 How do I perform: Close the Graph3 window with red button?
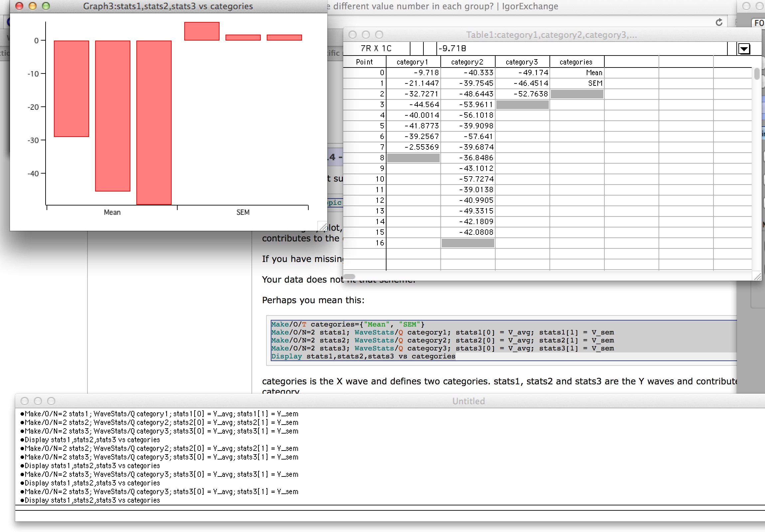pyautogui.click(x=19, y=6)
